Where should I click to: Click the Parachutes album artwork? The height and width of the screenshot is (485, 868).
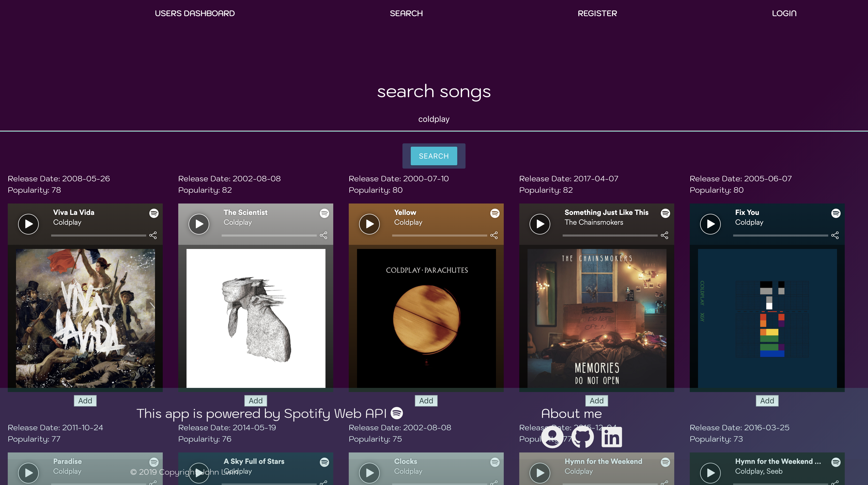click(426, 320)
